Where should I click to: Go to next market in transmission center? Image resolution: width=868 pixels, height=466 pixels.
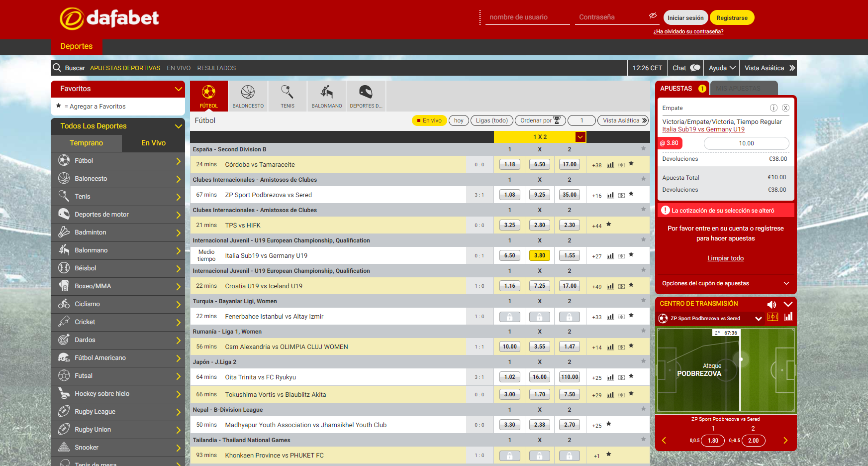click(x=785, y=440)
